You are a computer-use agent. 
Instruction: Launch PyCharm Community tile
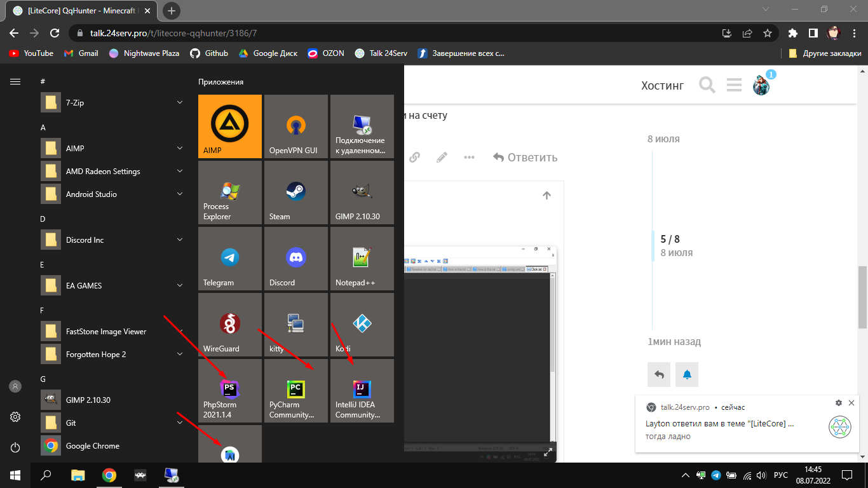[295, 391]
